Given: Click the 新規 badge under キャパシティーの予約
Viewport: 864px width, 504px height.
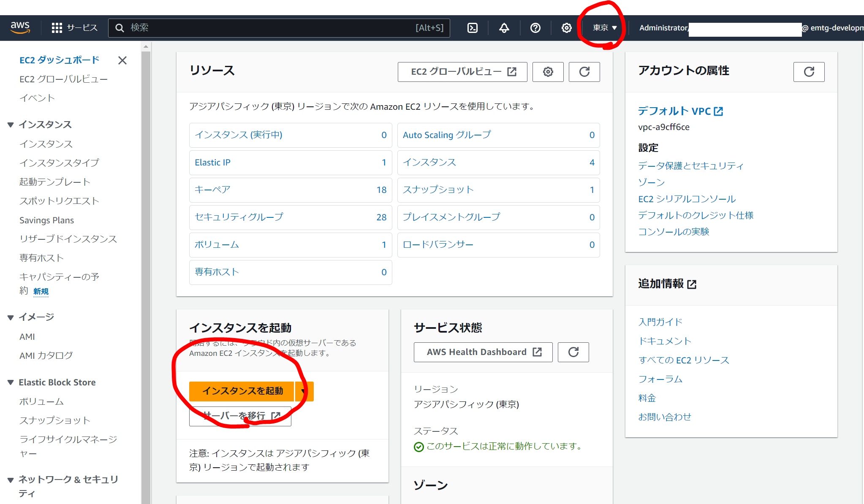Looking at the screenshot, I should point(41,292).
